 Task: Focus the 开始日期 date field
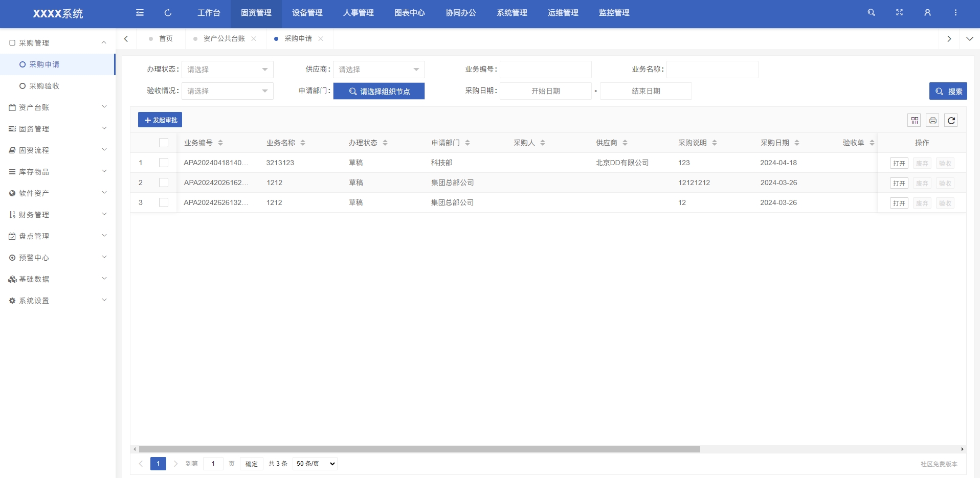[x=546, y=91]
